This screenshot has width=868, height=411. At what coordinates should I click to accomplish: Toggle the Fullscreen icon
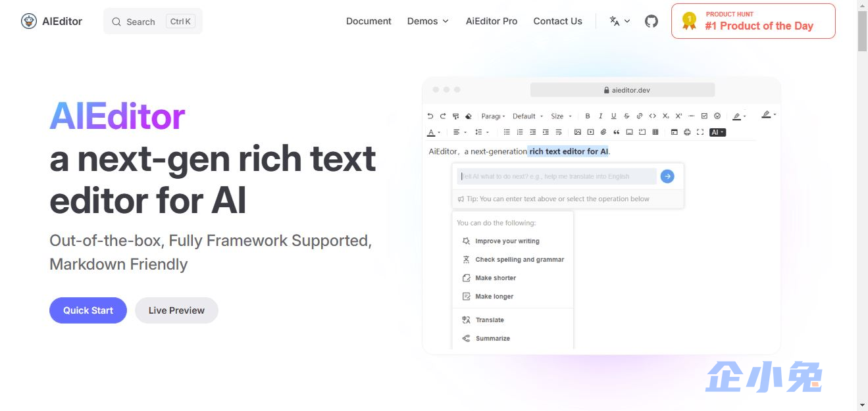pyautogui.click(x=700, y=132)
